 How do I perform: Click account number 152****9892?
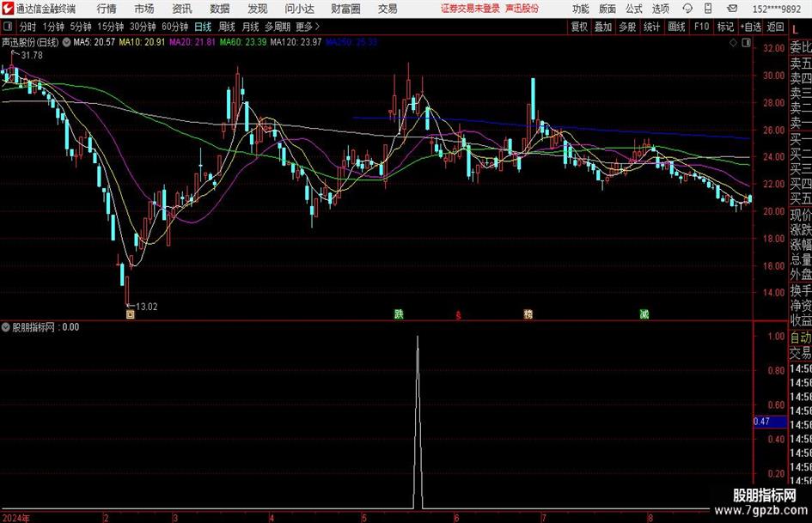(x=776, y=9)
